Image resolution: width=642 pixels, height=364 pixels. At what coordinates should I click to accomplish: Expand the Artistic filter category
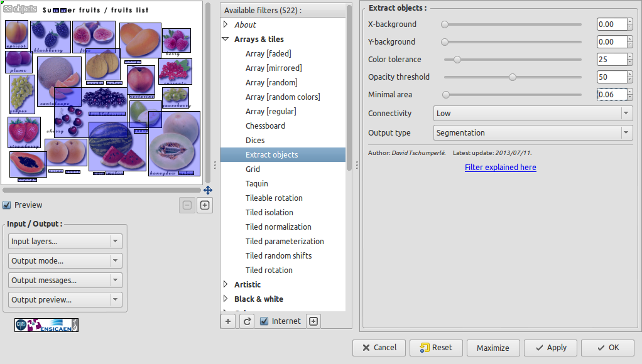click(226, 285)
